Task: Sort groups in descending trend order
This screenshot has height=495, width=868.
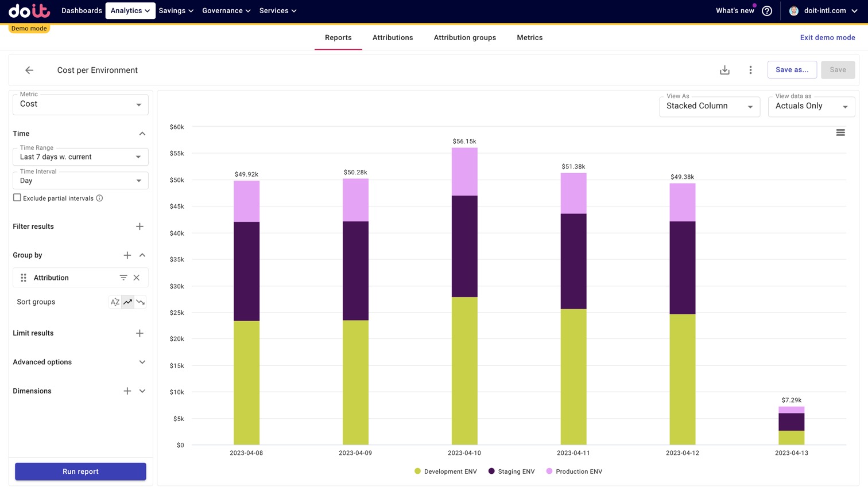Action: coord(141,302)
